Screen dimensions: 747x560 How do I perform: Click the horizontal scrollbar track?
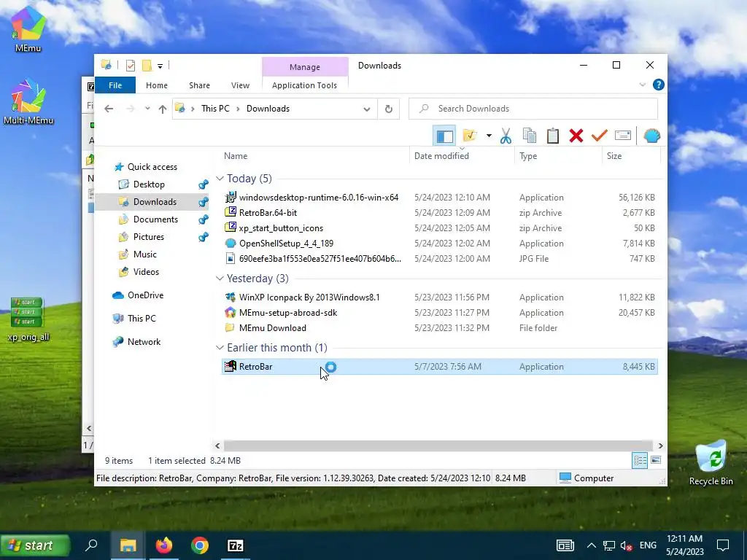pos(438,446)
